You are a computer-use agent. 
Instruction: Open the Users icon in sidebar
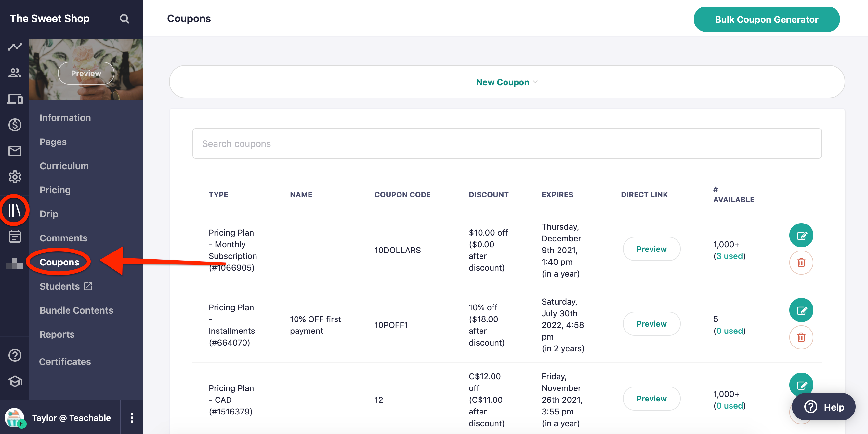tap(15, 73)
